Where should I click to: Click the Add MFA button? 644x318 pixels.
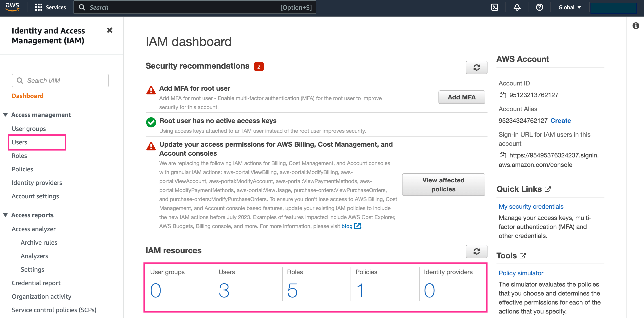461,97
